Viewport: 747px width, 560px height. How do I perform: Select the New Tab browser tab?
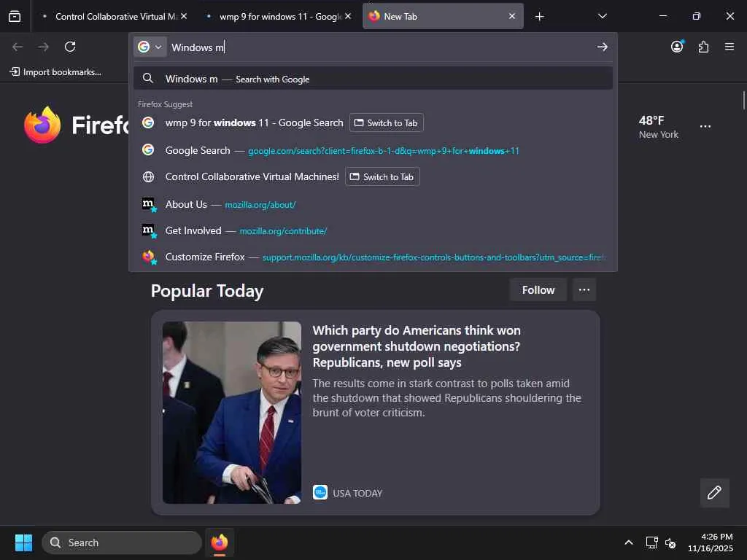443,16
